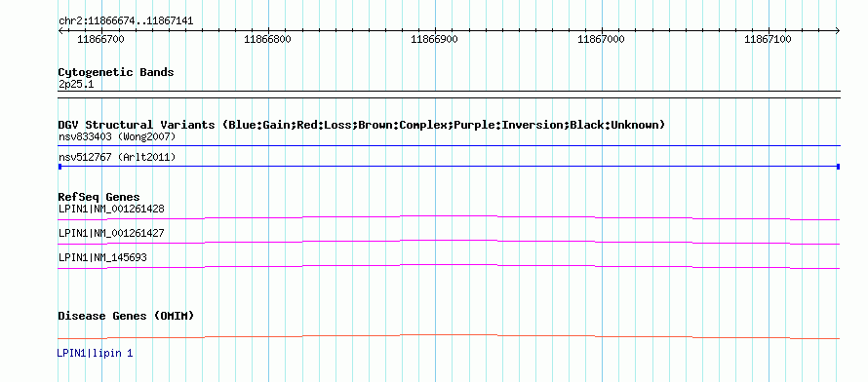Select the Cytogenetic Bands track heading

point(116,72)
